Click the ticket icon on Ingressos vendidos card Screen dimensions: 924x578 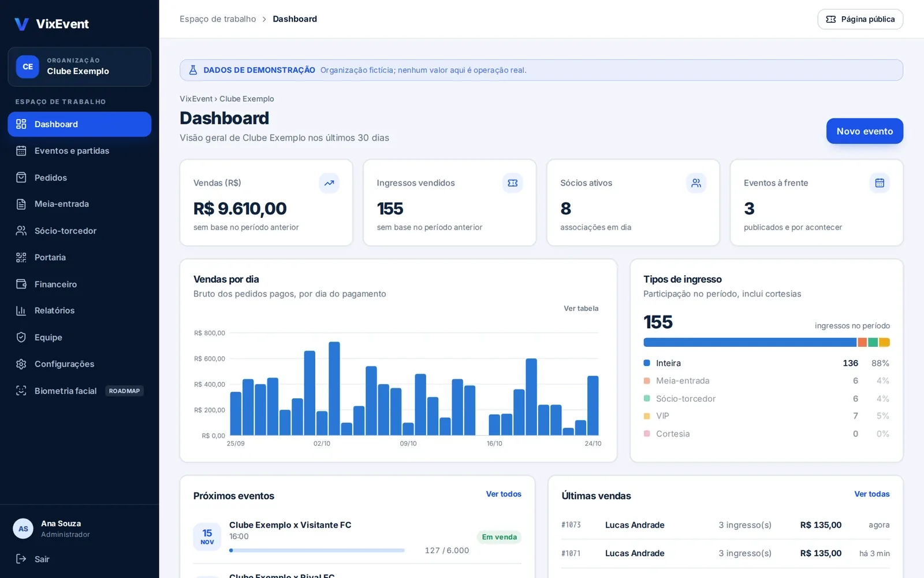click(x=513, y=183)
